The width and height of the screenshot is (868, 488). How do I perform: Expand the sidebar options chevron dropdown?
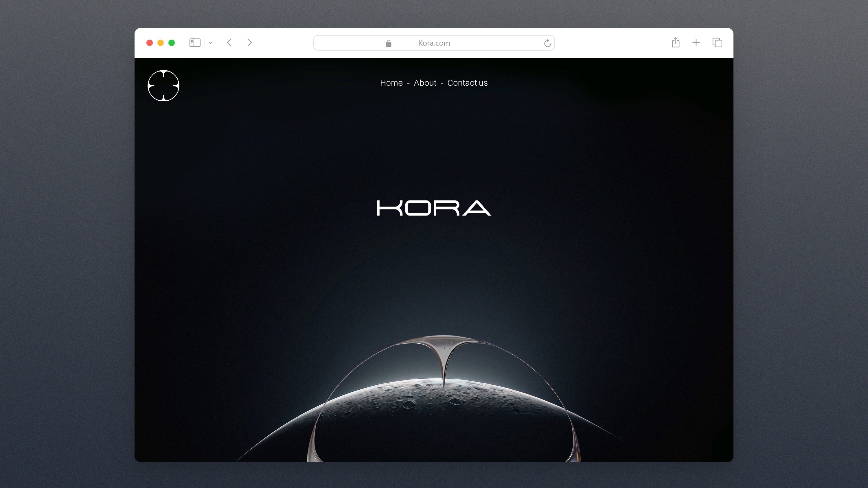point(211,43)
